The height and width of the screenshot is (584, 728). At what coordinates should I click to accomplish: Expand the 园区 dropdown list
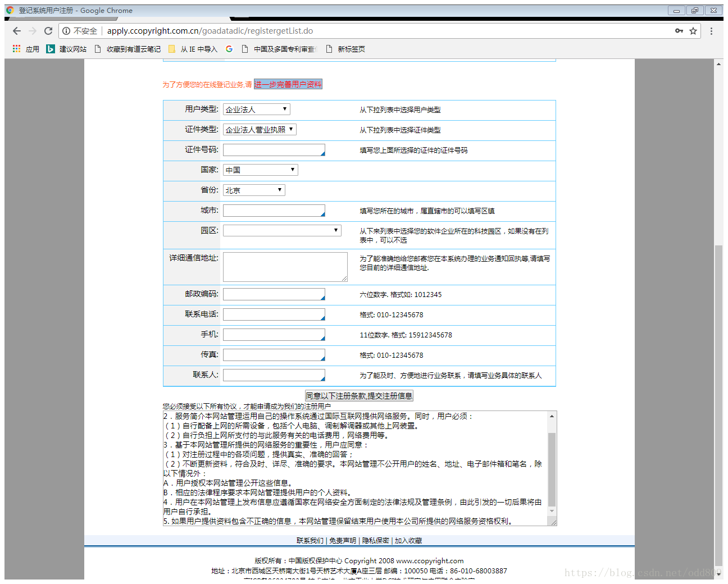tap(281, 231)
